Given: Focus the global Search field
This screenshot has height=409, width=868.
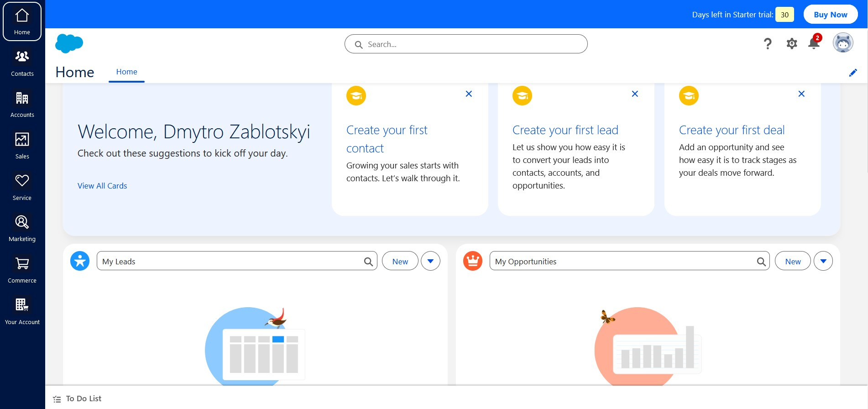Looking at the screenshot, I should tap(466, 44).
